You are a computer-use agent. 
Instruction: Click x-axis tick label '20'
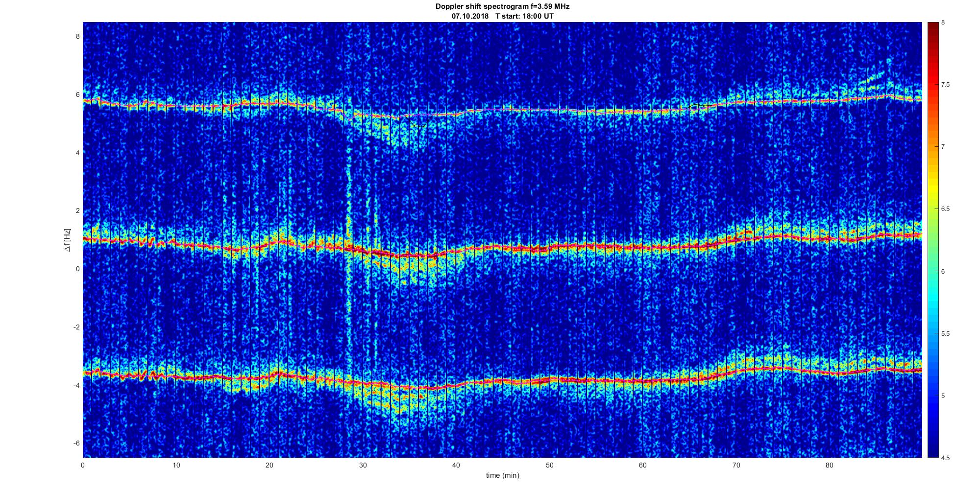269,465
